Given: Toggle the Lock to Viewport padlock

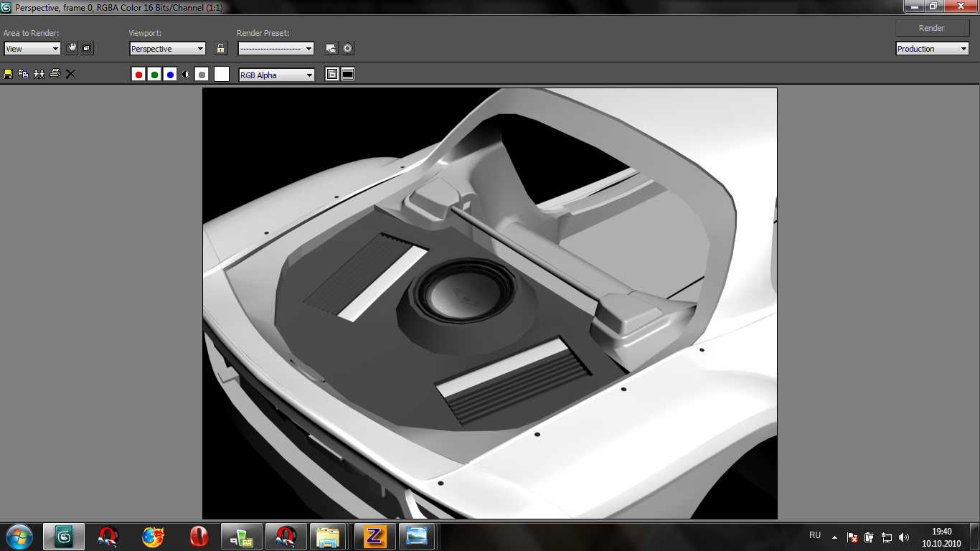Looking at the screenshot, I should (221, 49).
